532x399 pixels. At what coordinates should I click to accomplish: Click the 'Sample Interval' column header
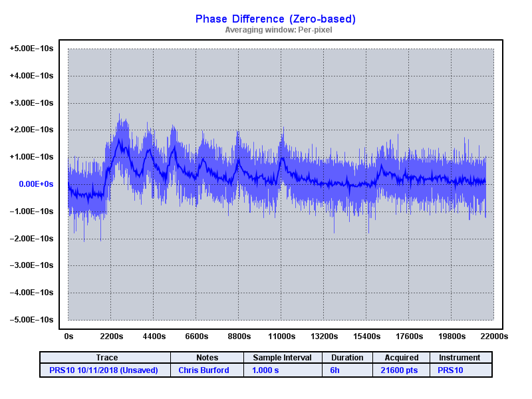(283, 358)
